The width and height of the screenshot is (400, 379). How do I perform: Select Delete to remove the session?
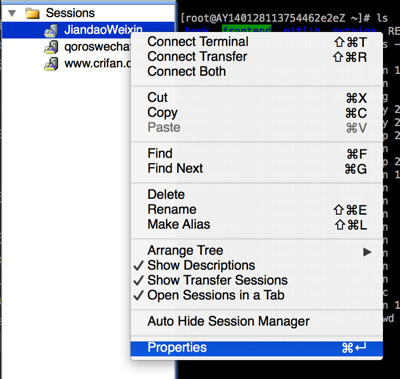tap(257, 195)
